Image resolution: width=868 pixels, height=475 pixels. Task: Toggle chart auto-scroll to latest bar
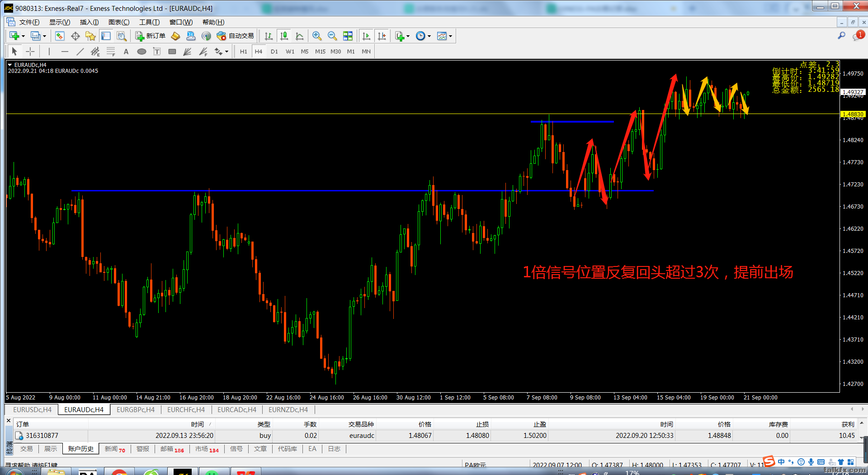[366, 36]
